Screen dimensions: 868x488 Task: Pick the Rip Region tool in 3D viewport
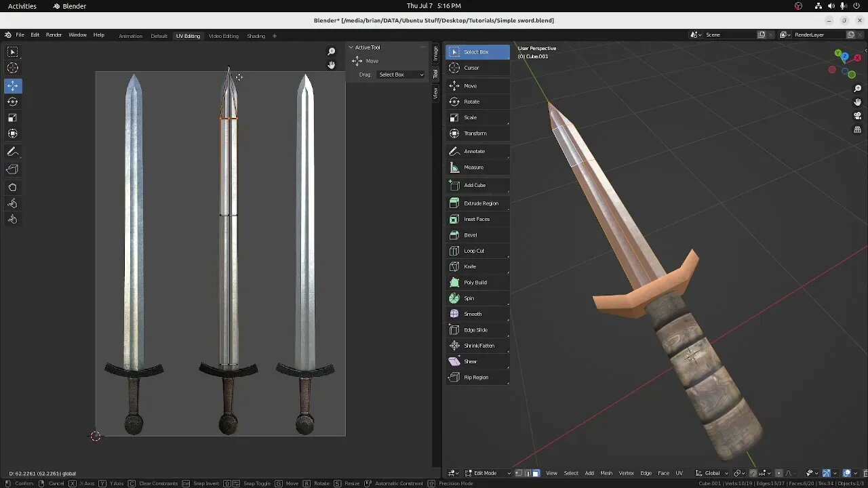click(x=477, y=378)
